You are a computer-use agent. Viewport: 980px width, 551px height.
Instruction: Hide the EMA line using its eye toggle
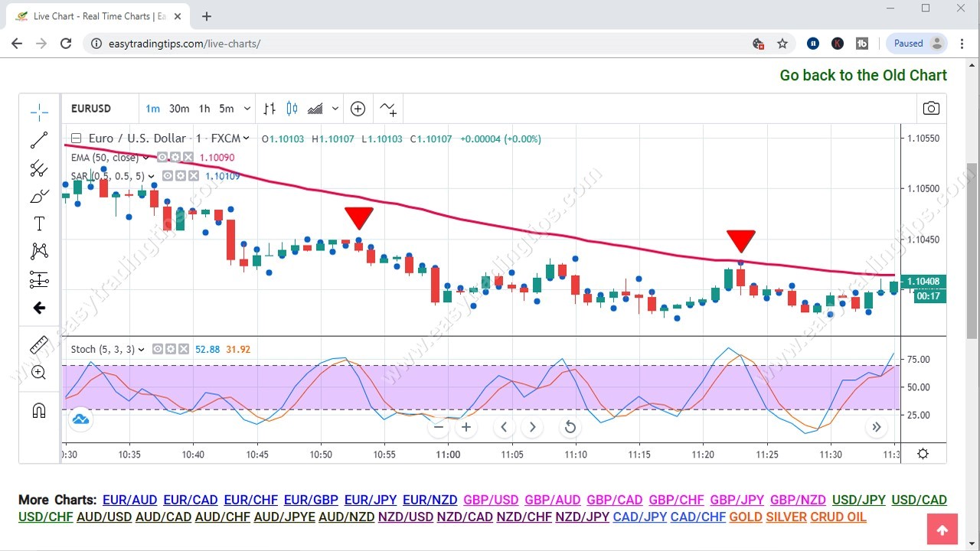(162, 156)
